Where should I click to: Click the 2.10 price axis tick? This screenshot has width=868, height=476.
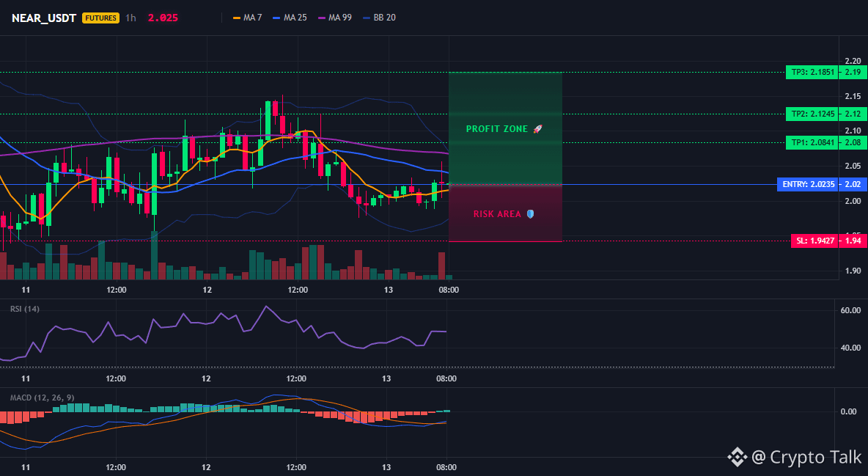tap(853, 131)
